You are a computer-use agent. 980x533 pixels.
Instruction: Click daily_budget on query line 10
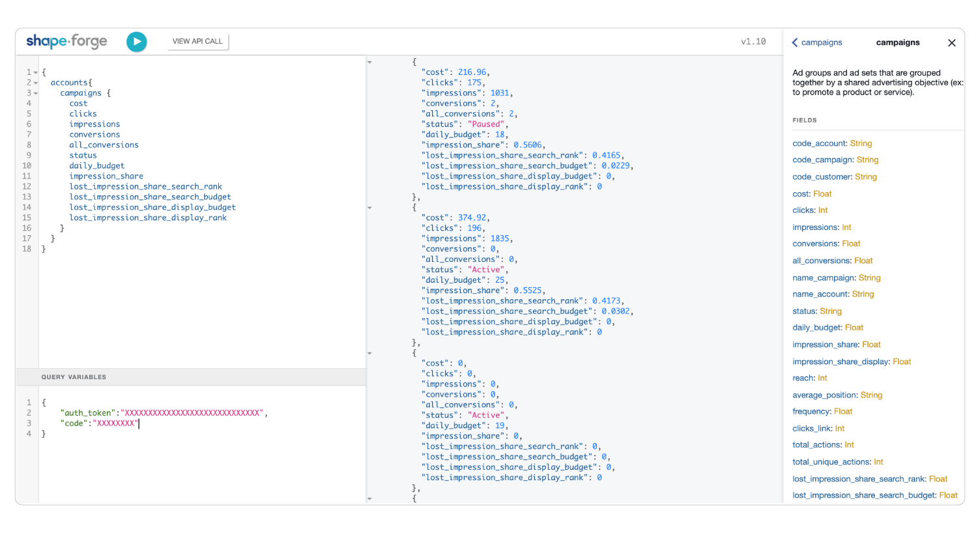[x=97, y=166]
